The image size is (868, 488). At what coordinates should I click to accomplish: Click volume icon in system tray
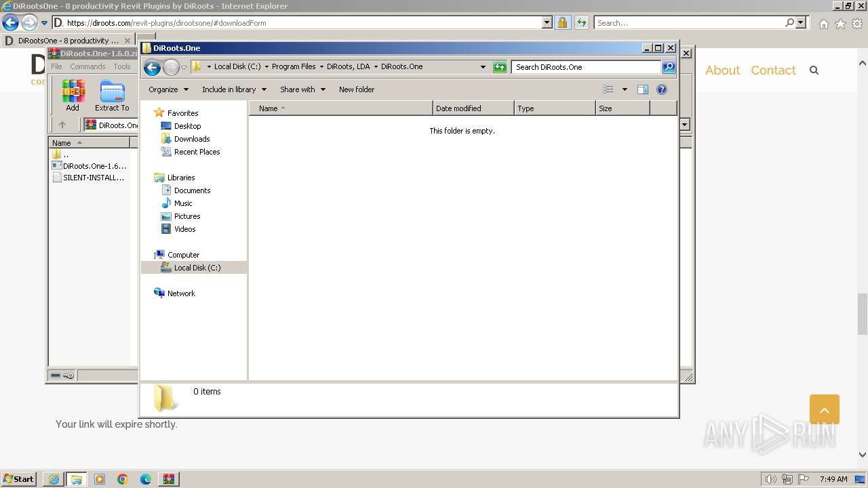(771, 479)
